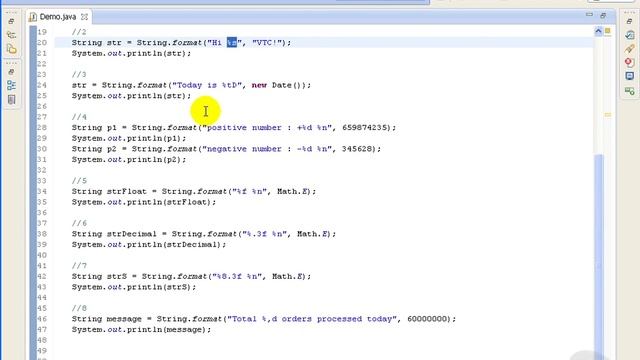Click the number 659874235
This screenshot has width=640, height=360.
pos(364,127)
